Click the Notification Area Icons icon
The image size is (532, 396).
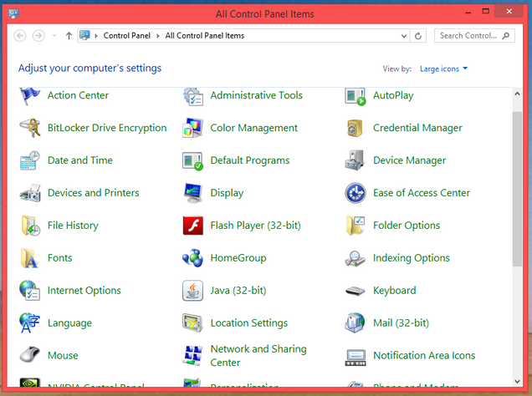[356, 358]
